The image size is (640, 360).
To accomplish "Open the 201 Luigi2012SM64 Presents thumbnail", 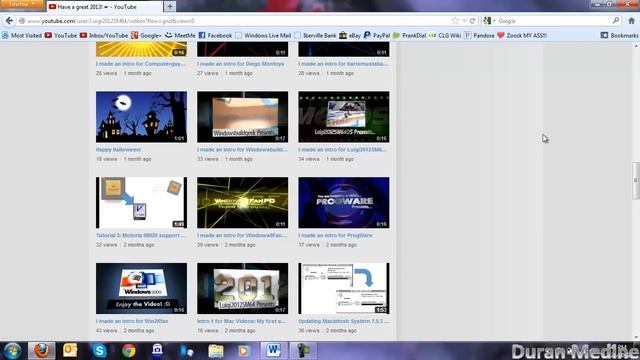I will (242, 288).
